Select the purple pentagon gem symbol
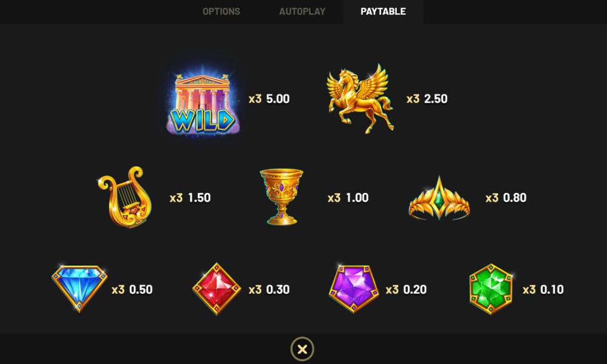Viewport: 607px width, 364px height. 353,289
